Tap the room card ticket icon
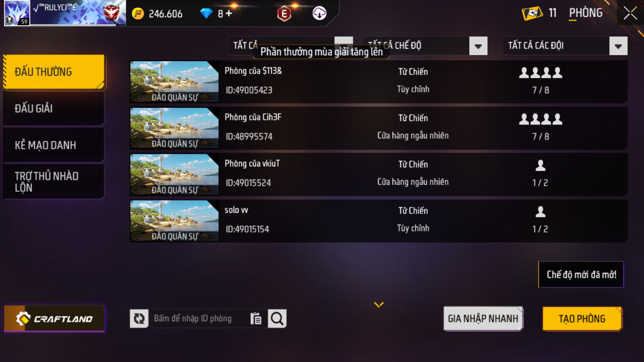The width and height of the screenshot is (644, 362). click(x=532, y=13)
